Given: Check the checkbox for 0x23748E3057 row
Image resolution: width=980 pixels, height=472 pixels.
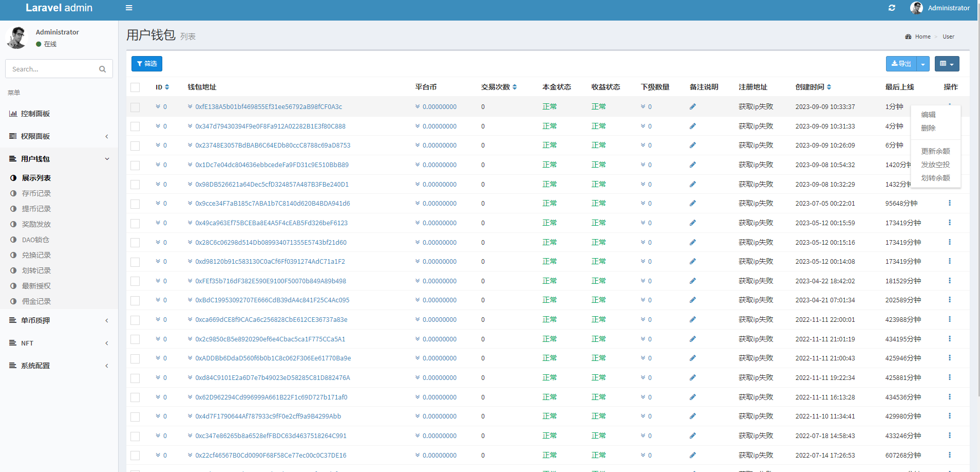Looking at the screenshot, I should pyautogui.click(x=135, y=146).
